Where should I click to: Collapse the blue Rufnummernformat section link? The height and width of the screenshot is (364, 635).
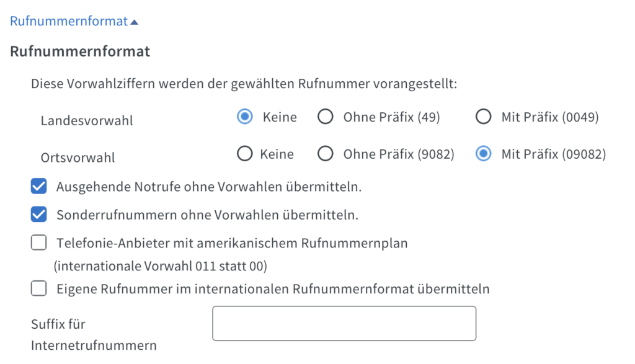[x=69, y=21]
